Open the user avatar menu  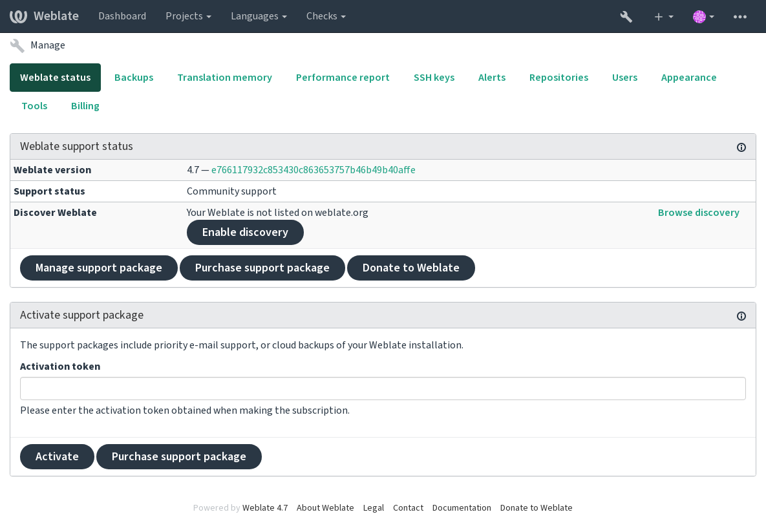(703, 17)
